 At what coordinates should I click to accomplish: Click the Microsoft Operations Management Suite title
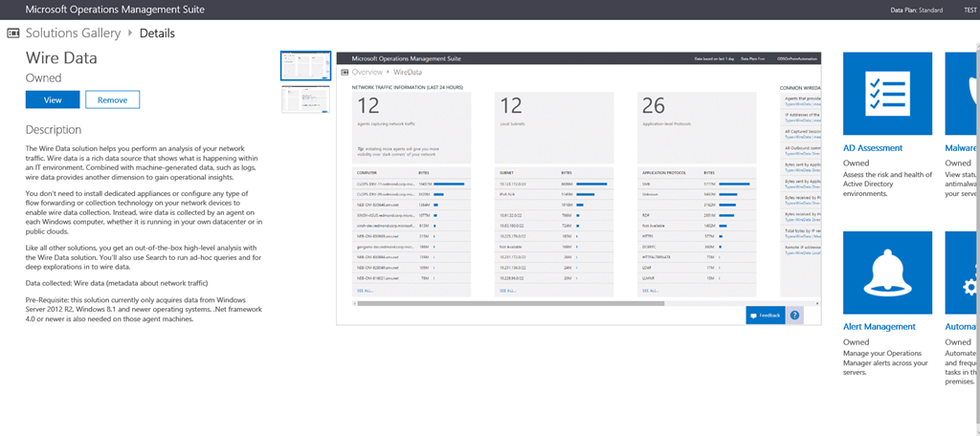[114, 9]
